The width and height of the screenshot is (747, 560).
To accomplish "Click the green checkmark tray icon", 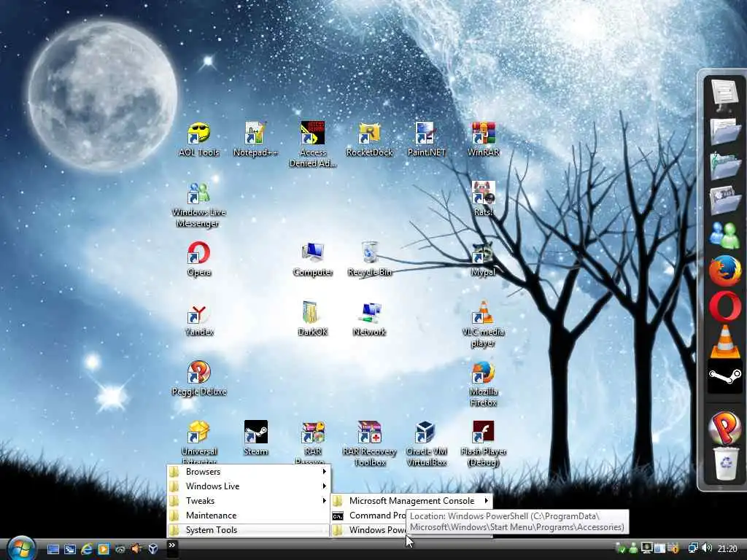I will 620,548.
